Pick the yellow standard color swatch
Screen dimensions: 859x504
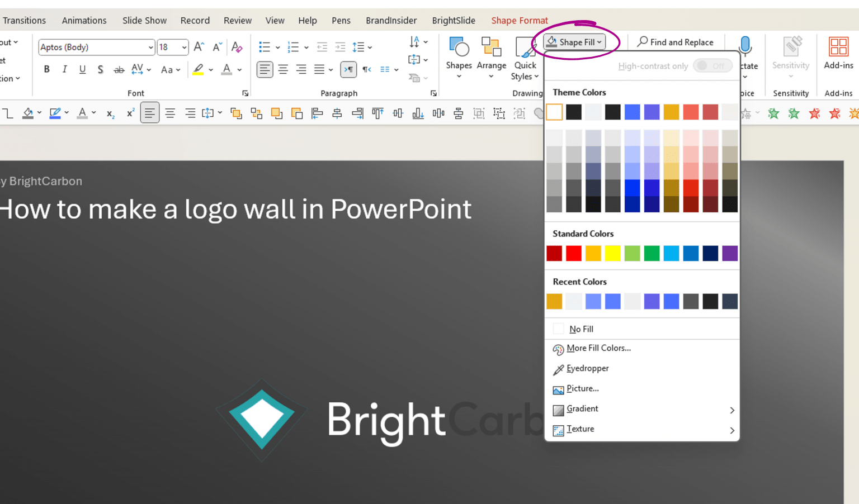(x=612, y=253)
